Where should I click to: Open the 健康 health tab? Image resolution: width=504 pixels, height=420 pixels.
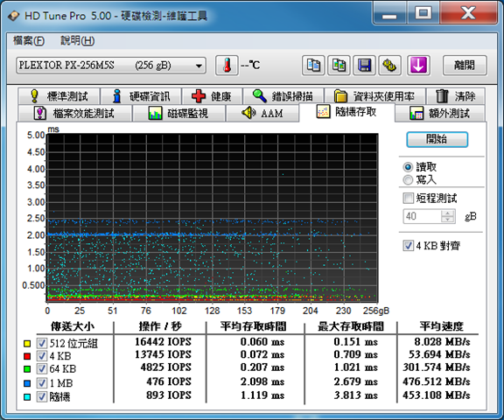(212, 96)
